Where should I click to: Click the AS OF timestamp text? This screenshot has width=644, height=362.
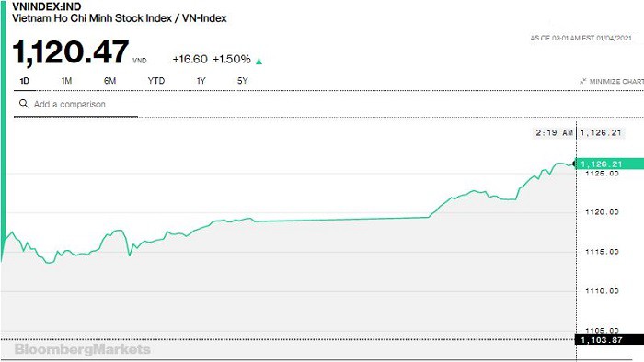[581, 38]
